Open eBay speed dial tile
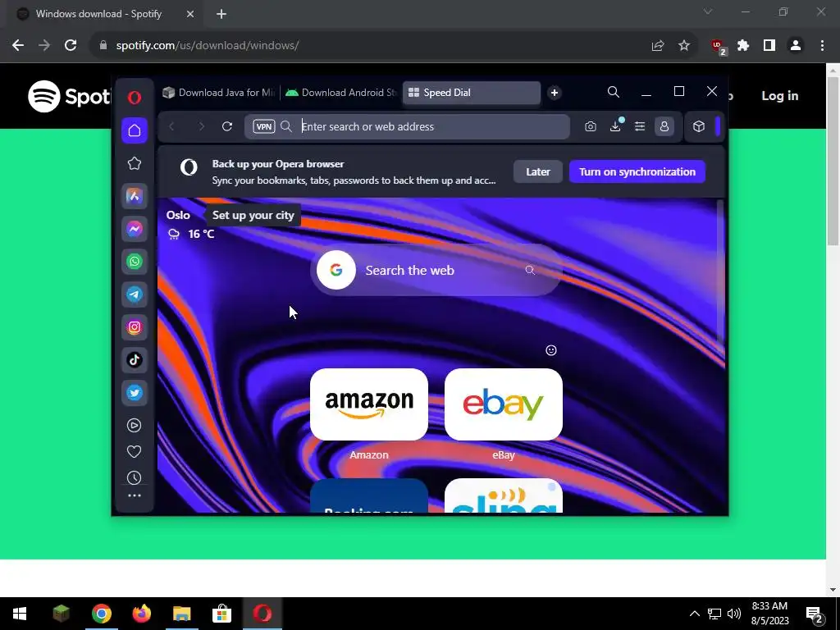The height and width of the screenshot is (630, 840). pyautogui.click(x=504, y=404)
